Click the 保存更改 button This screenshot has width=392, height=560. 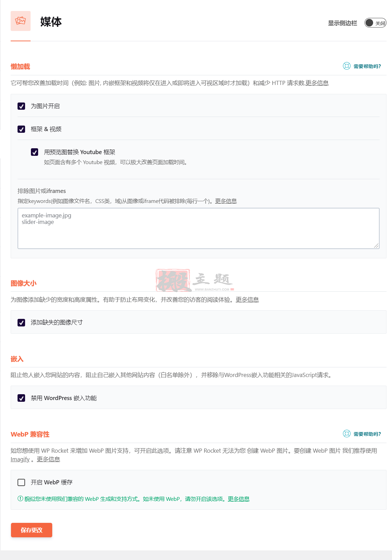[x=32, y=530]
